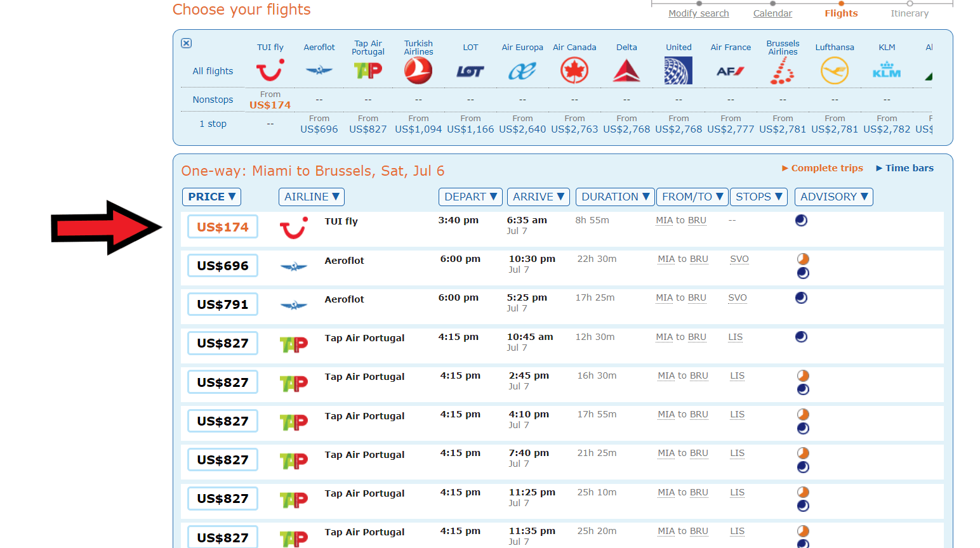Select the US$696 Aeroflot fare
This screenshot has height=548, width=980.
click(223, 265)
